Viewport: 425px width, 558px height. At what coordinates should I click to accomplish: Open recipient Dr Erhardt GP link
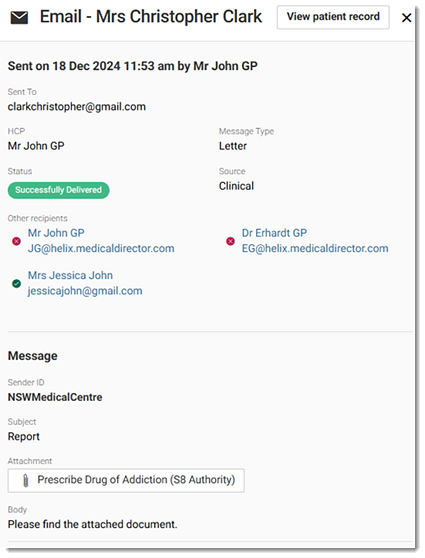coord(274,233)
